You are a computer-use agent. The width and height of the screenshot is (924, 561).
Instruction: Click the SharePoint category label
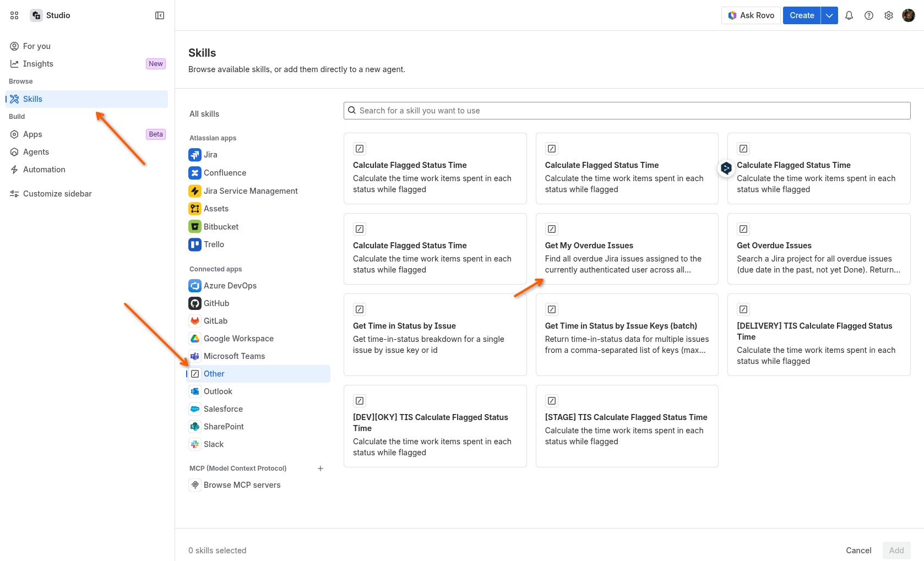[224, 427]
